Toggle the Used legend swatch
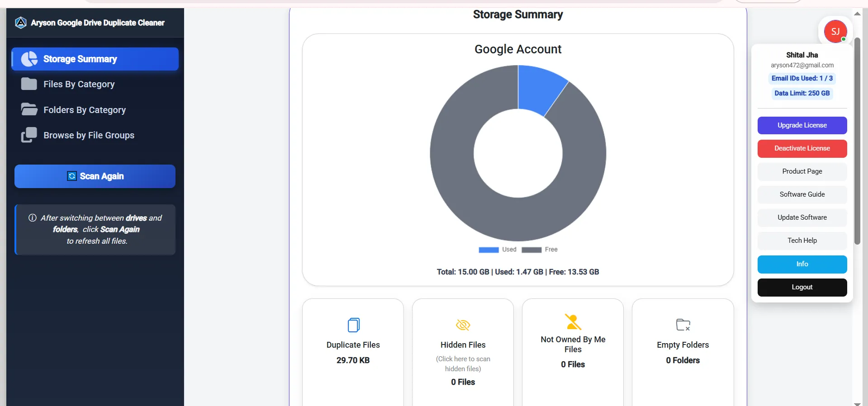 pos(489,250)
